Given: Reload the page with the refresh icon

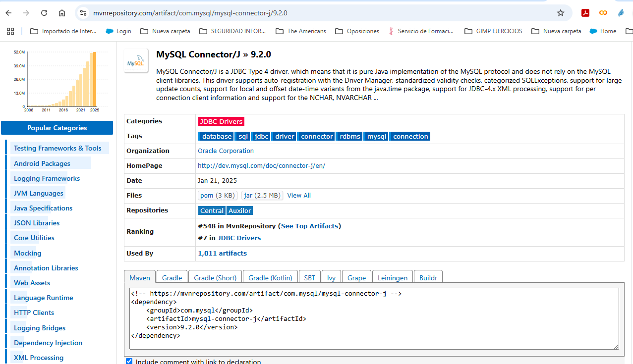Looking at the screenshot, I should pos(44,13).
